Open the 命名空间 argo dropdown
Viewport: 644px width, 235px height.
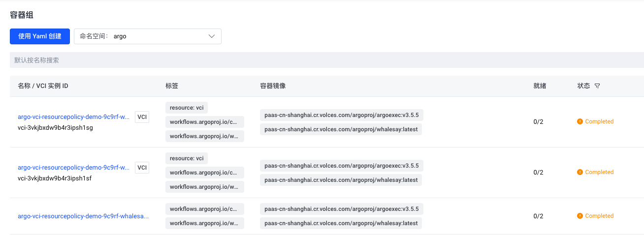[147, 36]
